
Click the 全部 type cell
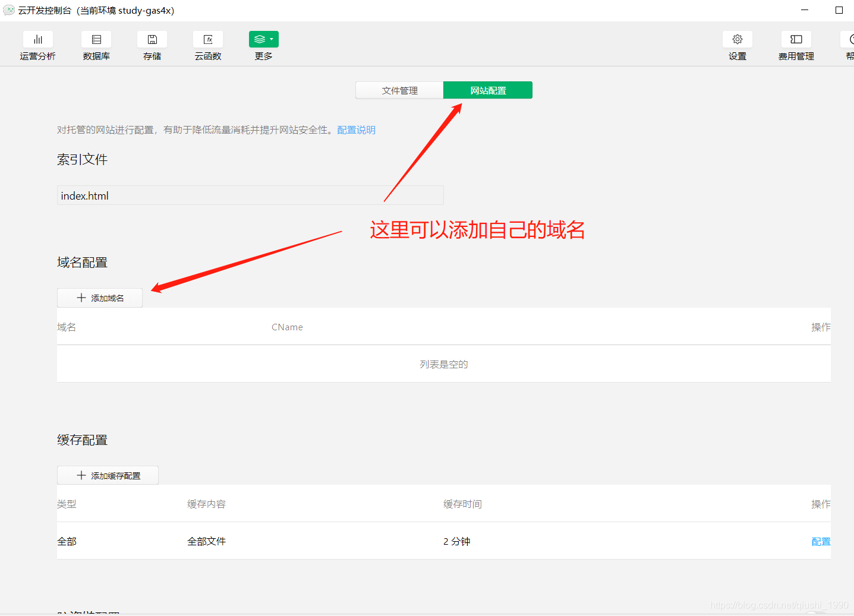click(x=67, y=541)
